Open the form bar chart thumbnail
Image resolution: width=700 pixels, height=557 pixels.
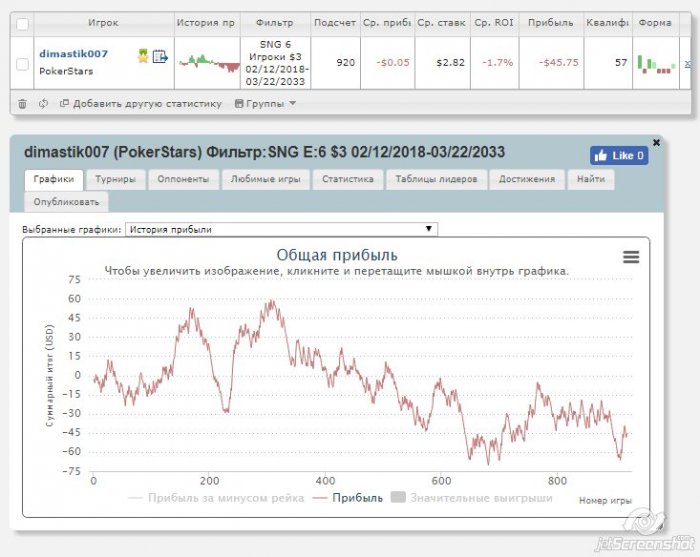click(655, 63)
